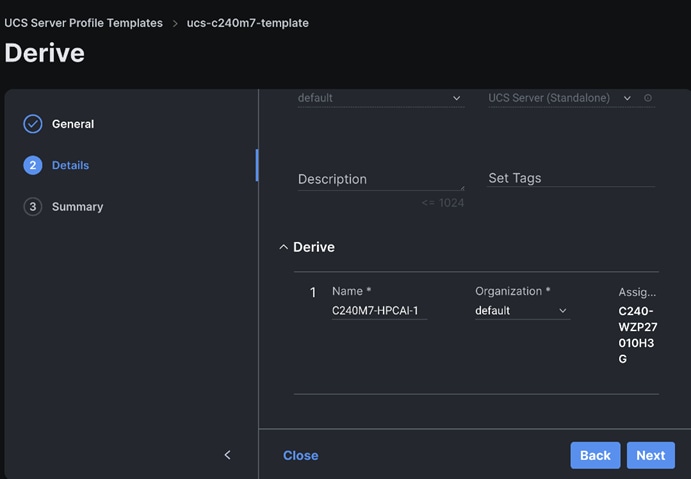Go to the Details wizard step
This screenshot has height=479, width=691.
[x=71, y=165]
